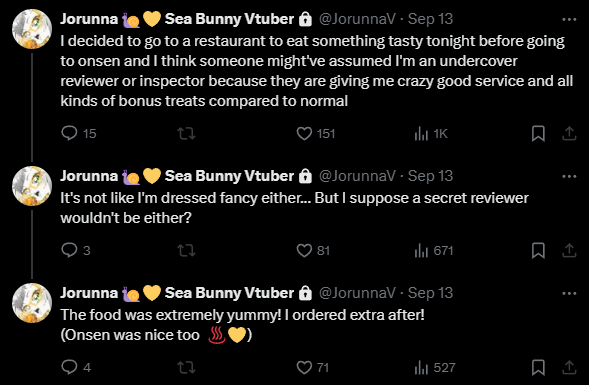The width and height of the screenshot is (589, 385).
Task: Repost the secret reviewer tweet
Action: click(186, 250)
